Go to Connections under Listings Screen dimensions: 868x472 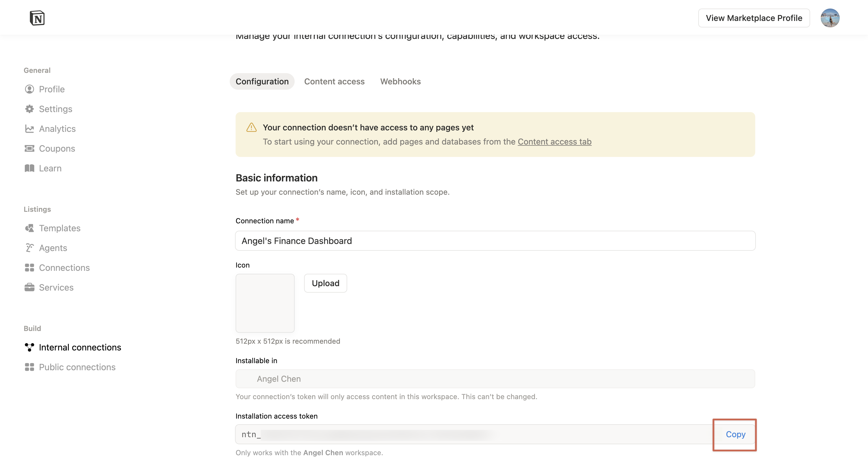pyautogui.click(x=64, y=268)
